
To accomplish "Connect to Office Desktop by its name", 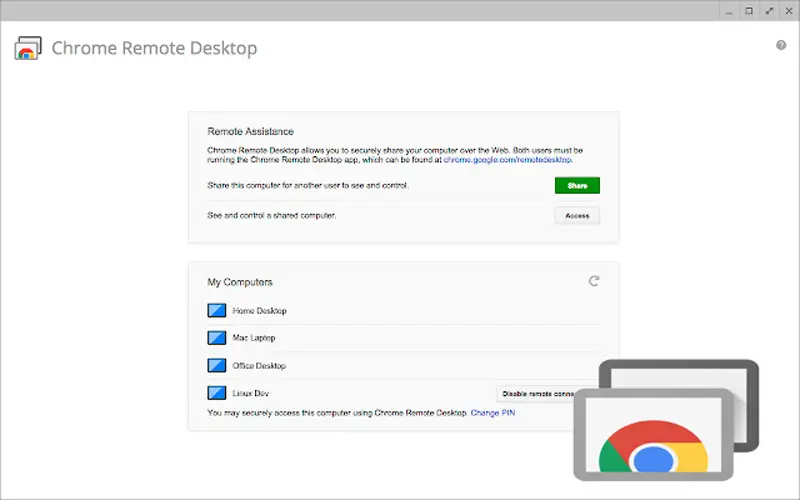I will coord(259,365).
